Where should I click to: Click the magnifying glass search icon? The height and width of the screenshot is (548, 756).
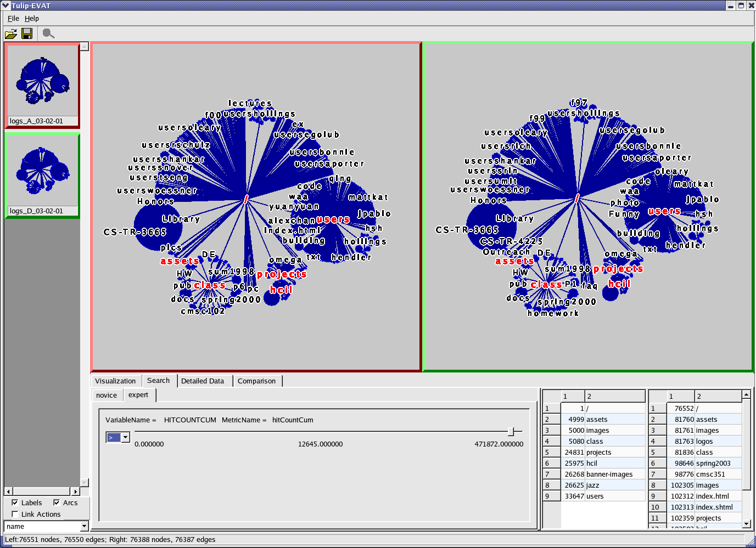48,34
